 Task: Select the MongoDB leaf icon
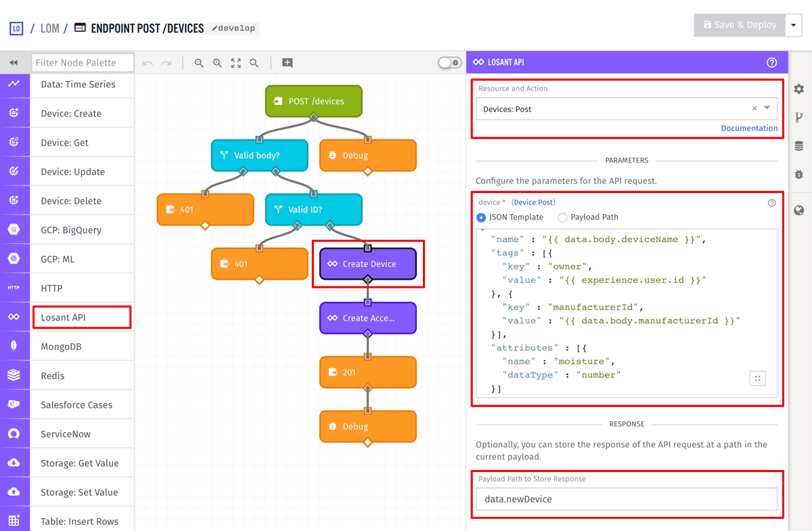pyautogui.click(x=14, y=347)
